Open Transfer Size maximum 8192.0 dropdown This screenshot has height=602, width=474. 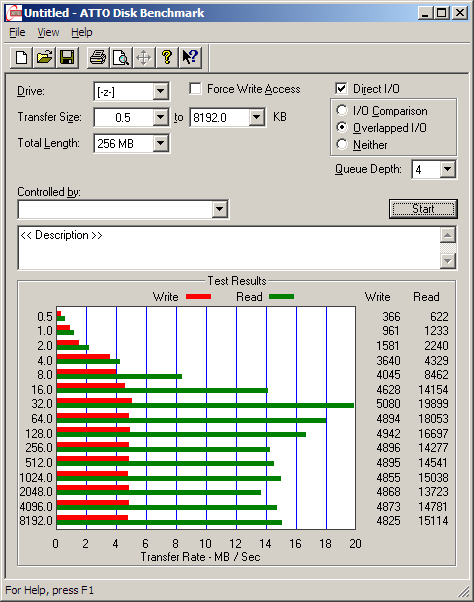(x=256, y=117)
